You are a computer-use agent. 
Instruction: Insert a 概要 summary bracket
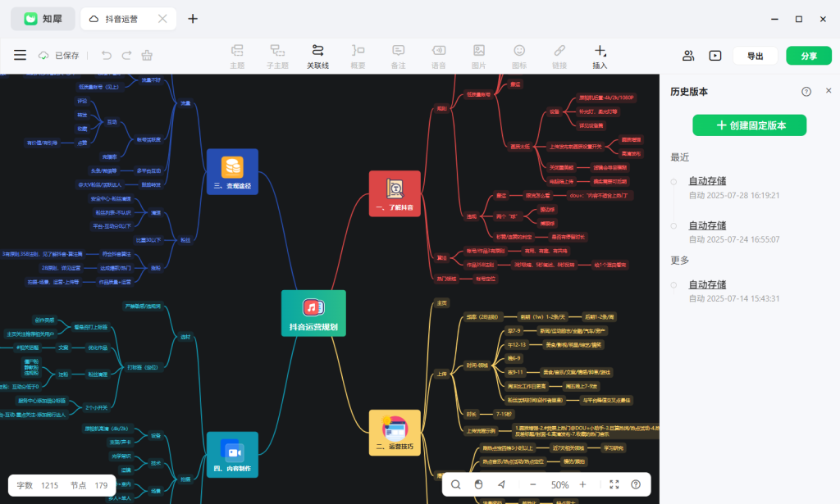coord(358,57)
